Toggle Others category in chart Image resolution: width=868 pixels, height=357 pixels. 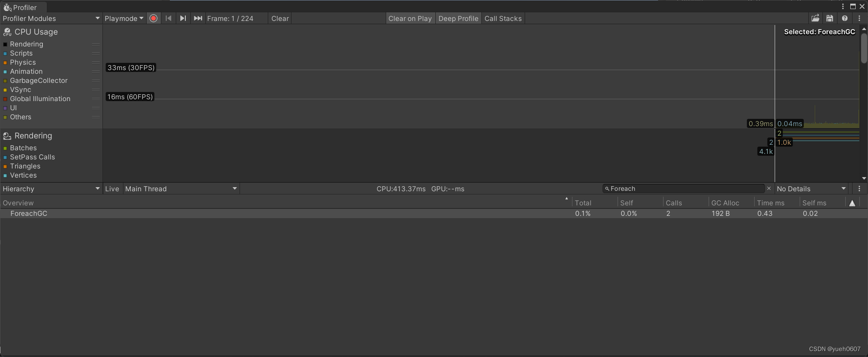tap(5, 117)
